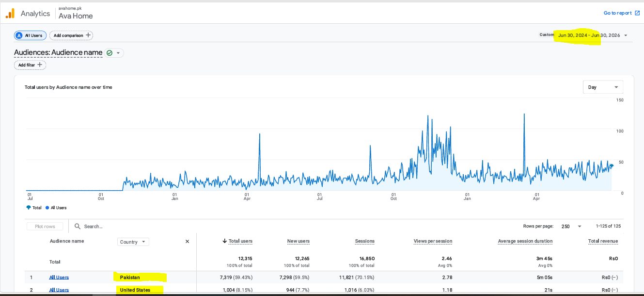Click the external link icon beside Go to report
The image size is (644, 296).
[x=637, y=13]
